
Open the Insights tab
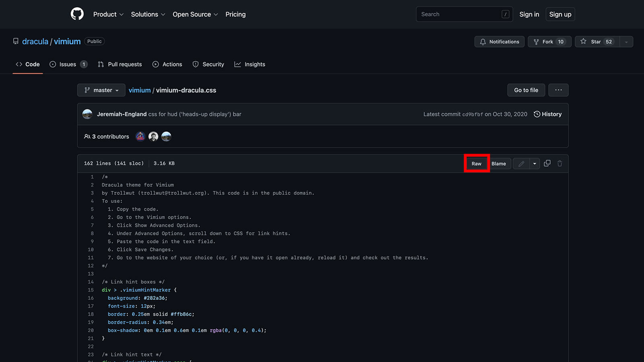[250, 64]
